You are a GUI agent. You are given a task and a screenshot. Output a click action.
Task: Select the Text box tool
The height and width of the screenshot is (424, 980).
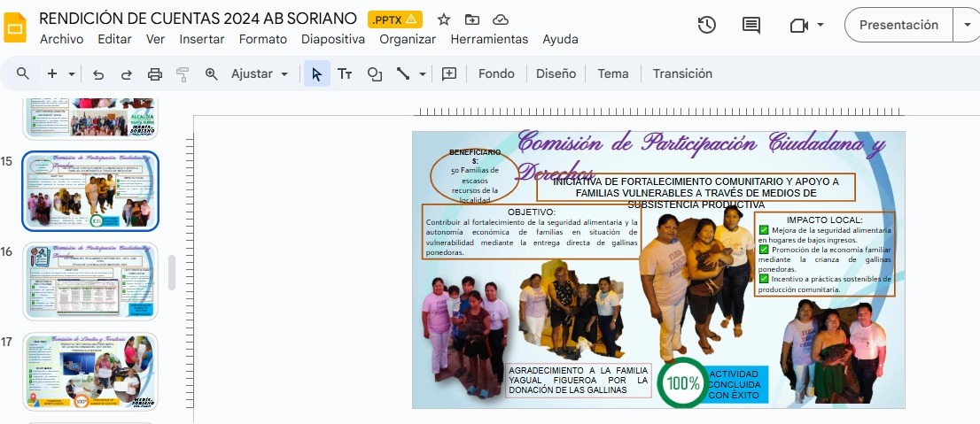pyautogui.click(x=345, y=74)
